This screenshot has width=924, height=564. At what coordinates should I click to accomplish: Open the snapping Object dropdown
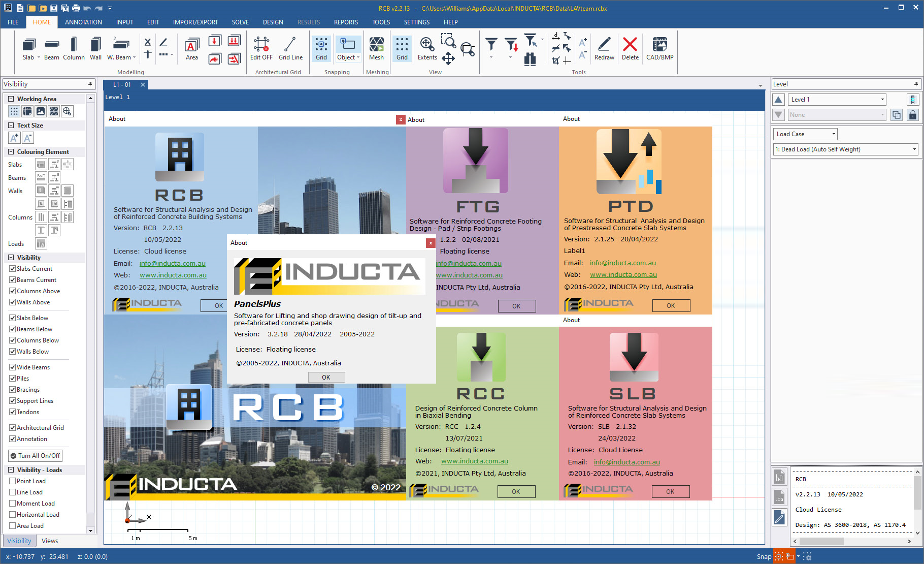pos(348,57)
